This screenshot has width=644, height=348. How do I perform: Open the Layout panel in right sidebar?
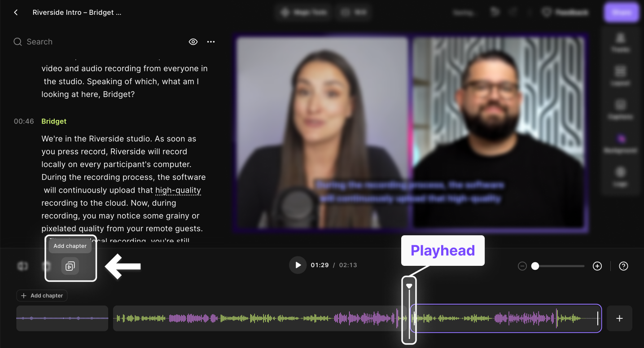pos(620,75)
